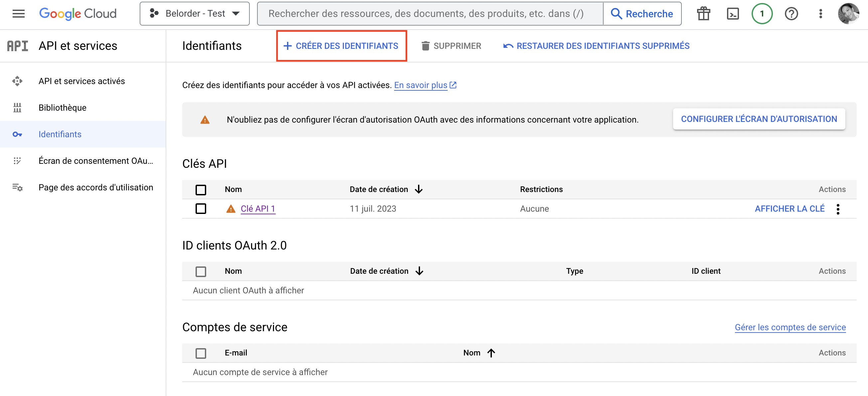Image resolution: width=868 pixels, height=396 pixels.
Task: Click the Bibliothèque library icon
Action: click(x=17, y=108)
